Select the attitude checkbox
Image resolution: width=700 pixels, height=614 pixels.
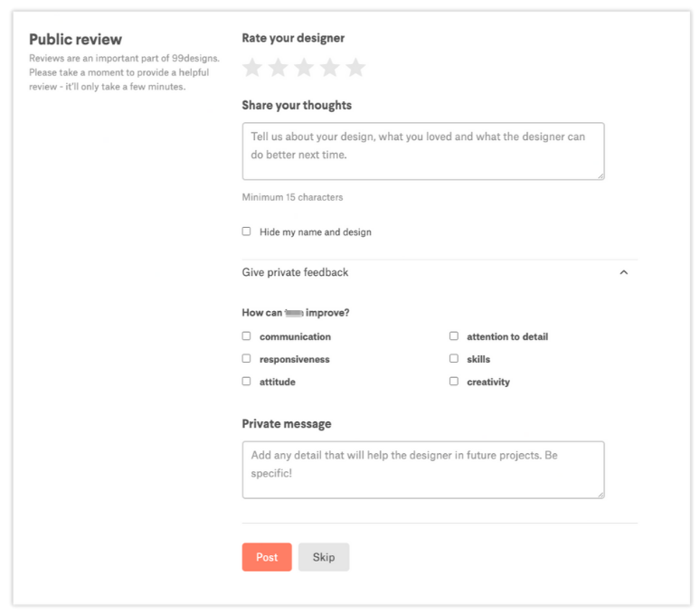247,382
